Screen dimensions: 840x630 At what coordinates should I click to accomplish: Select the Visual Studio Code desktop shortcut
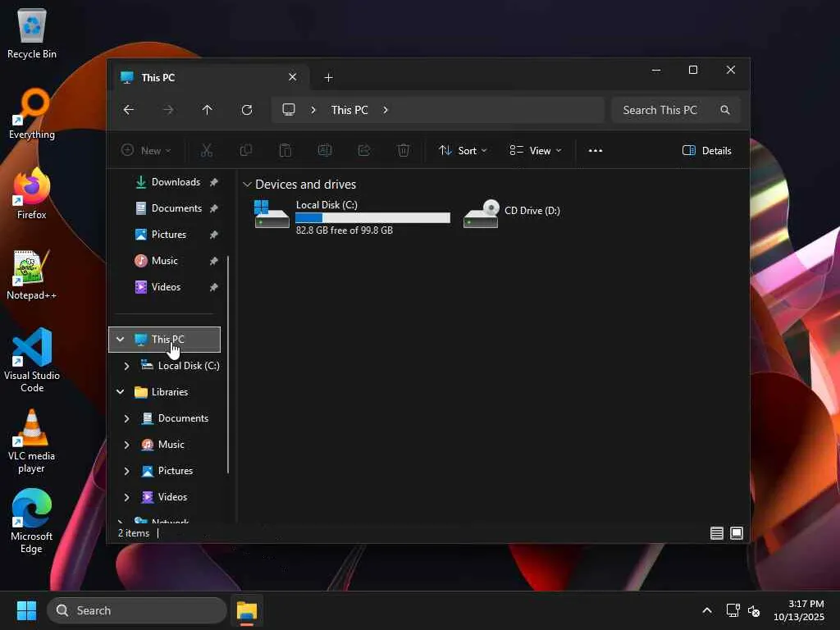pyautogui.click(x=32, y=361)
